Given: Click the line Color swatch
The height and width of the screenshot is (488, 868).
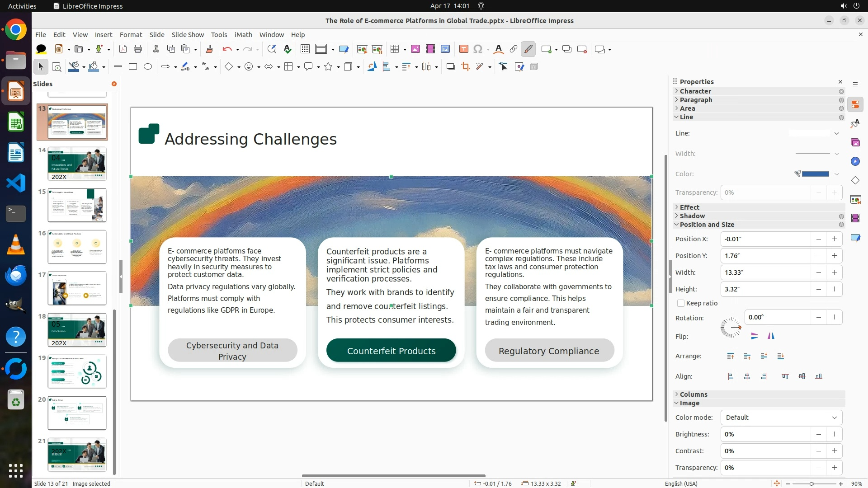Looking at the screenshot, I should 815,174.
